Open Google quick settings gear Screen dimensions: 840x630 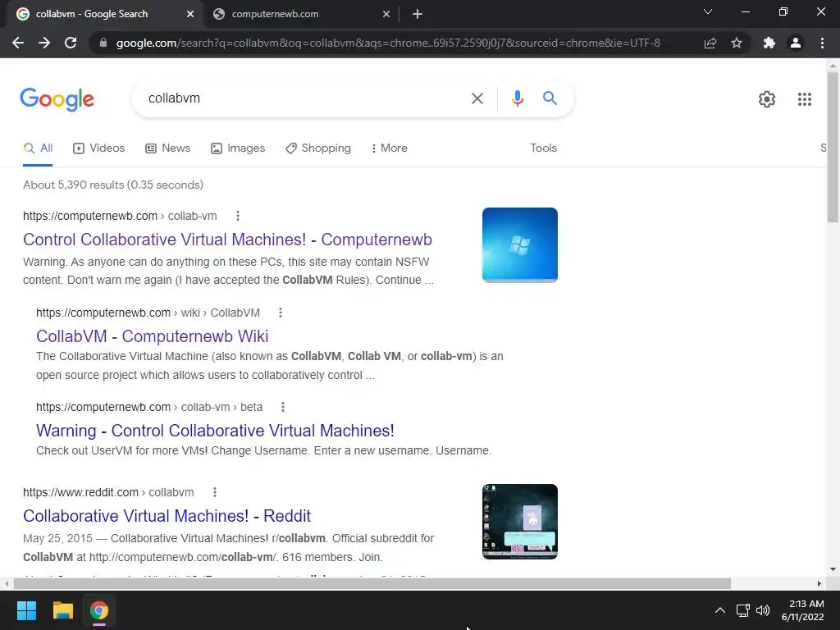767,99
